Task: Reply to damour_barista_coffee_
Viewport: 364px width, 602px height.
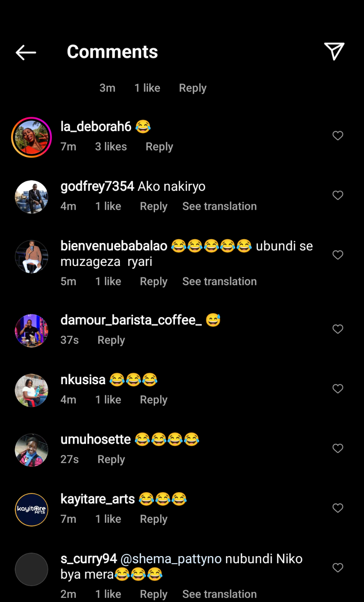Action: coord(111,340)
